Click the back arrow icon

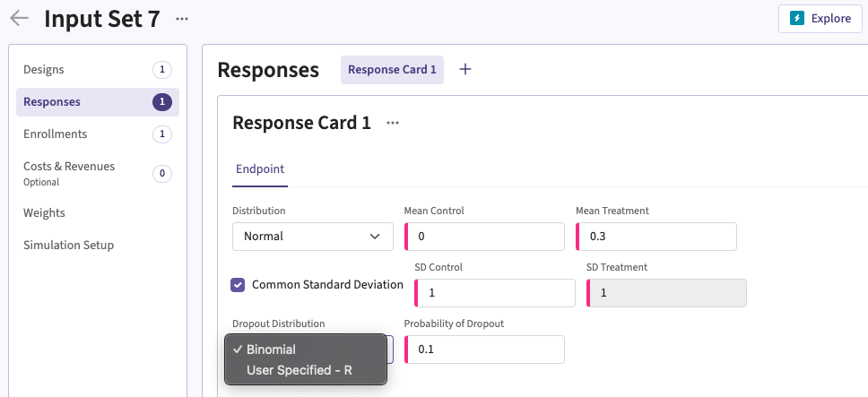click(19, 19)
